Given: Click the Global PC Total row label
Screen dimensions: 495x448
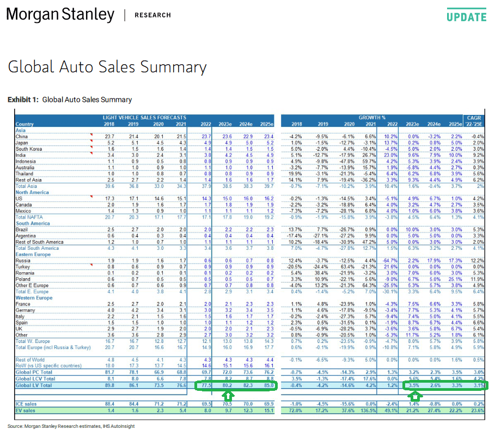Looking at the screenshot, I should pos(34,372).
